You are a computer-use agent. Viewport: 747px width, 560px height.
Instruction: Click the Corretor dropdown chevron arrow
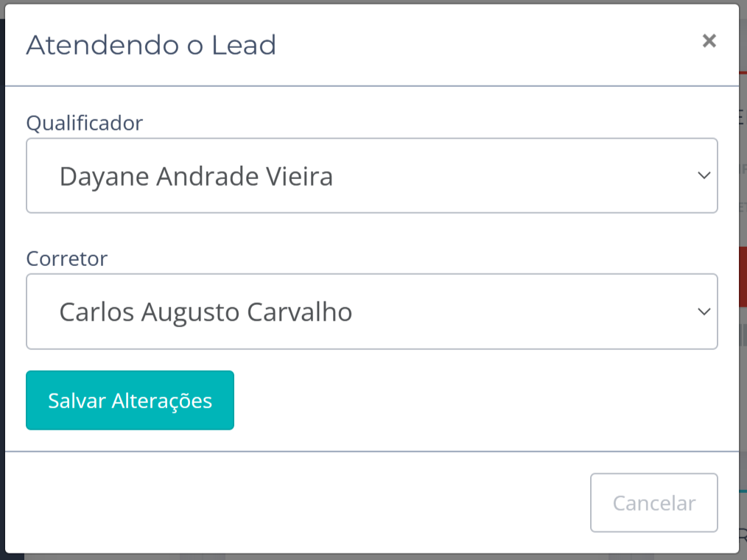pos(704,312)
